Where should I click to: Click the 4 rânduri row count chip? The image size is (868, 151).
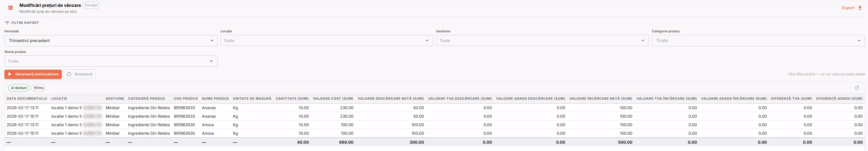coord(19,88)
